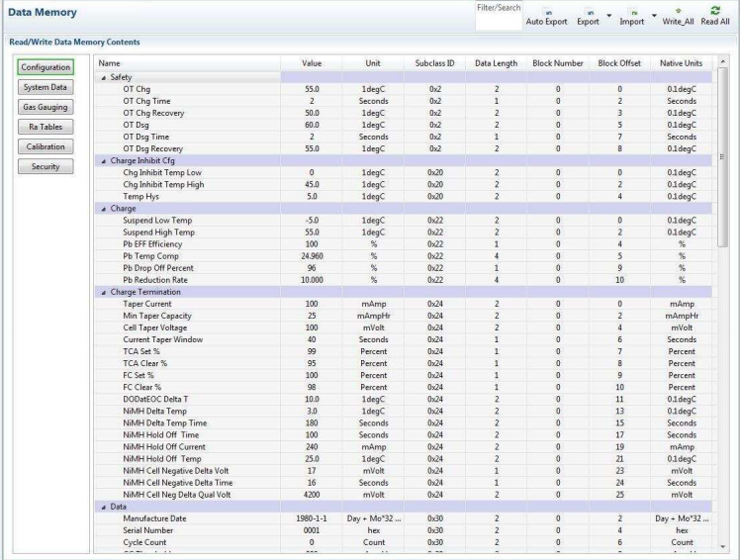Click the Value column header
The height and width of the screenshot is (560, 740).
(312, 63)
